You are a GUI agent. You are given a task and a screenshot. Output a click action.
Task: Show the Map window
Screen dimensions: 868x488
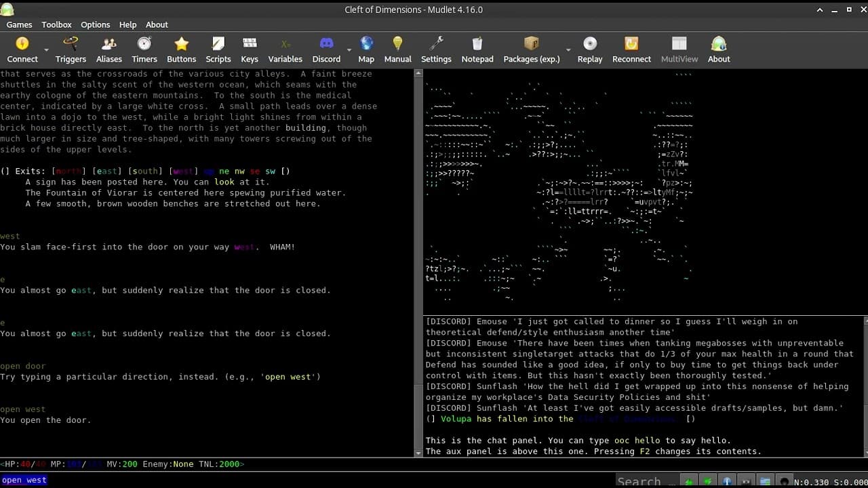point(366,50)
